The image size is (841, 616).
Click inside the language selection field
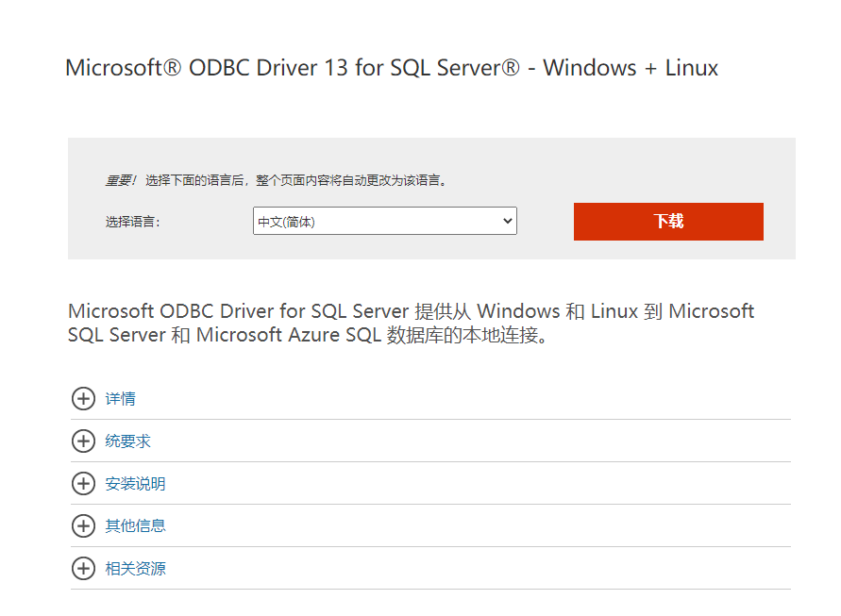click(x=378, y=220)
